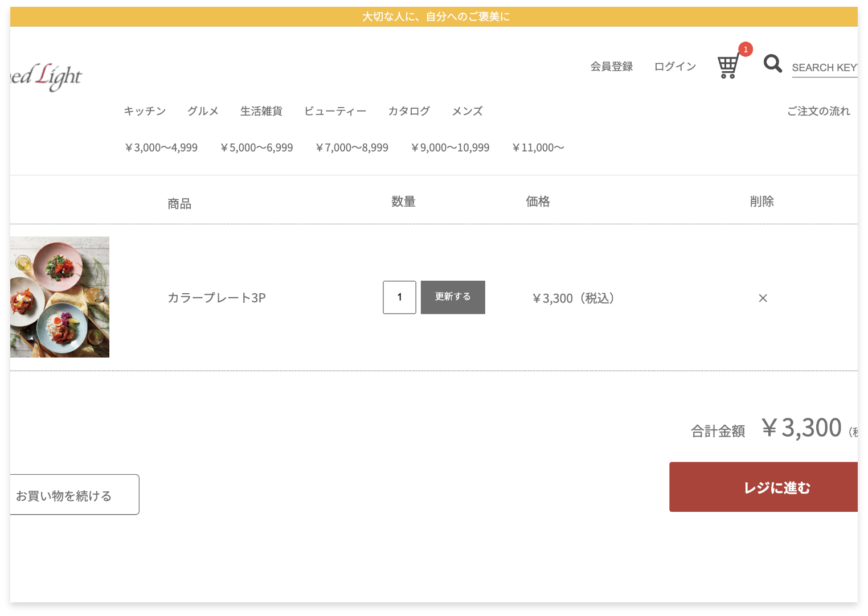Viewport: 868px width, 616px height.
Task: Click the 価格 column header
Action: (x=538, y=202)
